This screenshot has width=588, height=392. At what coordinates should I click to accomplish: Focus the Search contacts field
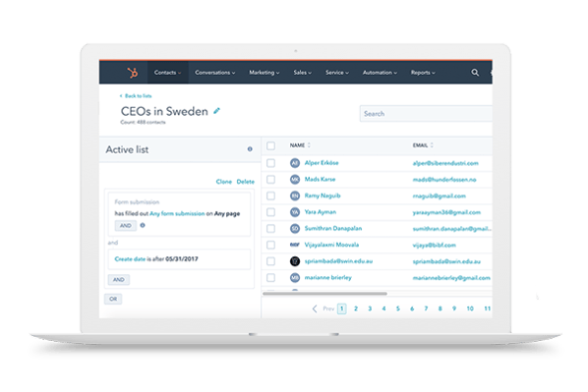coord(426,114)
